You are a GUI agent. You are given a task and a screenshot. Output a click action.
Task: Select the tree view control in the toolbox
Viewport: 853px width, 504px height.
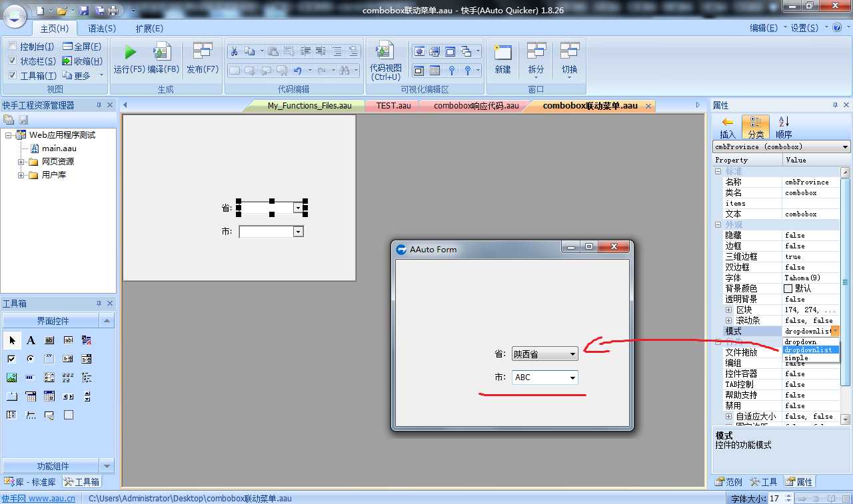point(87,378)
